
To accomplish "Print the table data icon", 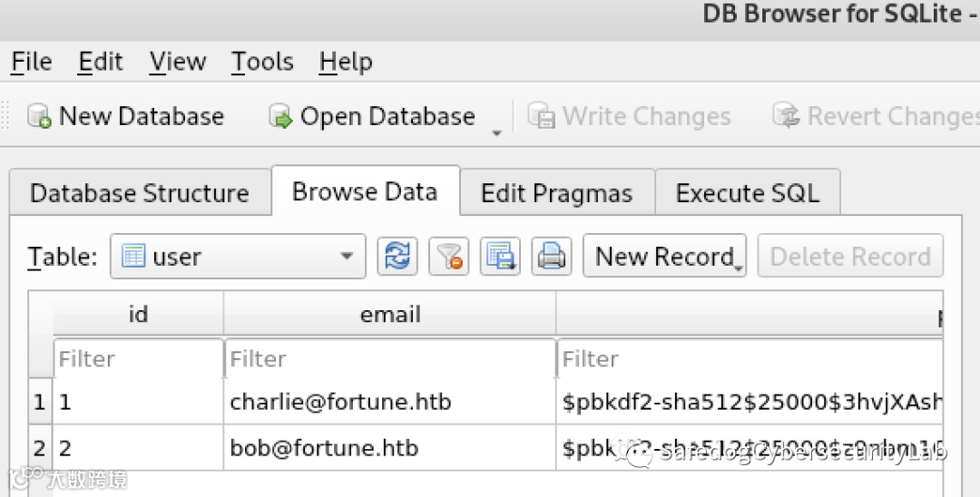I will [551, 257].
